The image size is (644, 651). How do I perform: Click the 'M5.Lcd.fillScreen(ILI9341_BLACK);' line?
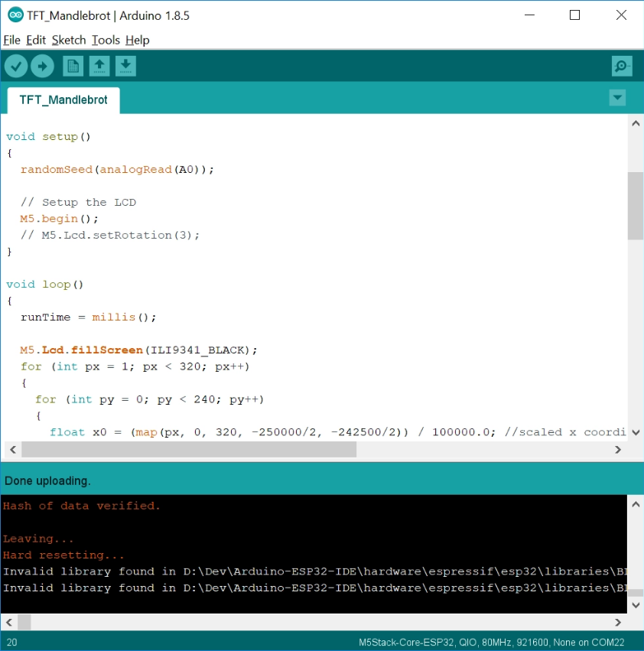(x=138, y=350)
